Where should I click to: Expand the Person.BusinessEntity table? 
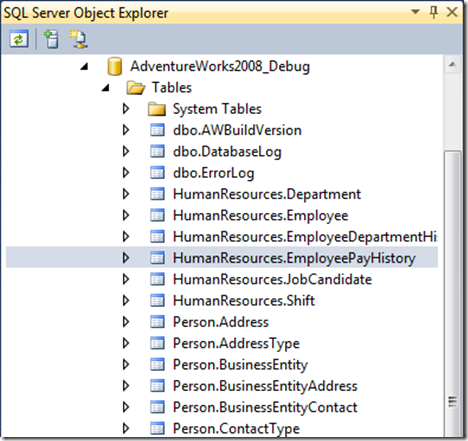click(x=126, y=365)
